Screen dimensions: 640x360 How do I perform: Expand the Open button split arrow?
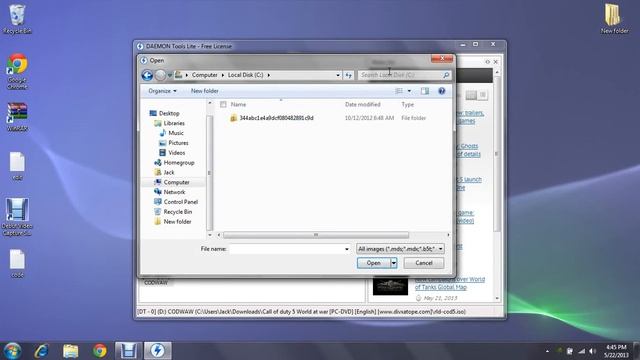pyautogui.click(x=394, y=263)
